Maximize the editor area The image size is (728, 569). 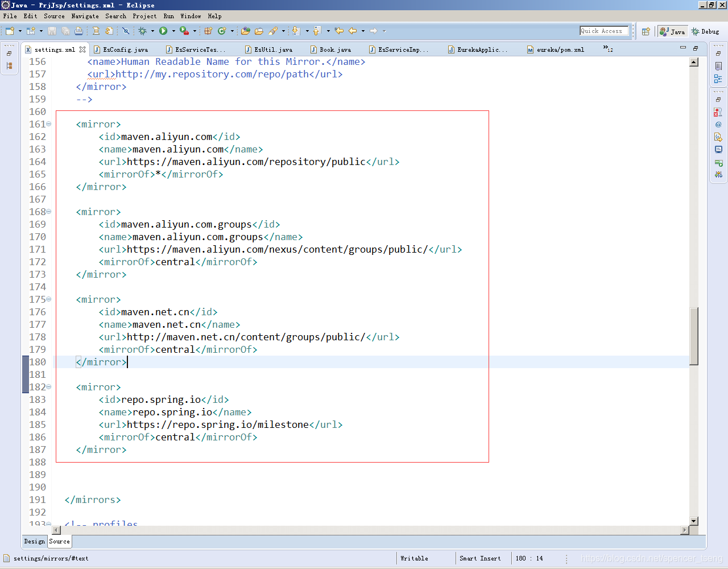[695, 50]
